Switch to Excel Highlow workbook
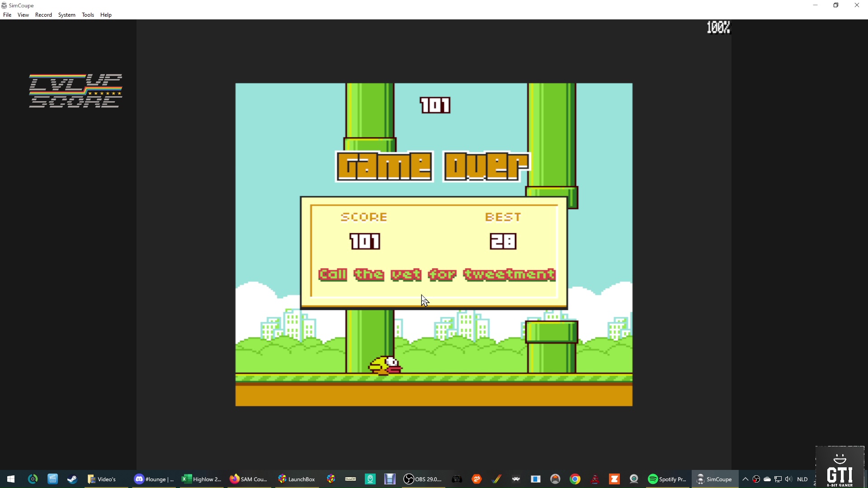The image size is (868, 488). [202, 479]
